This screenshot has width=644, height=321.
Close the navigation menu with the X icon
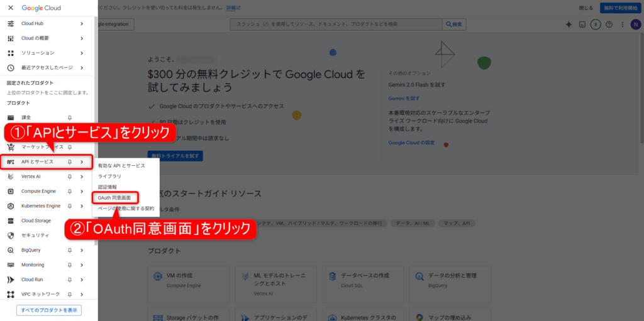10,8
